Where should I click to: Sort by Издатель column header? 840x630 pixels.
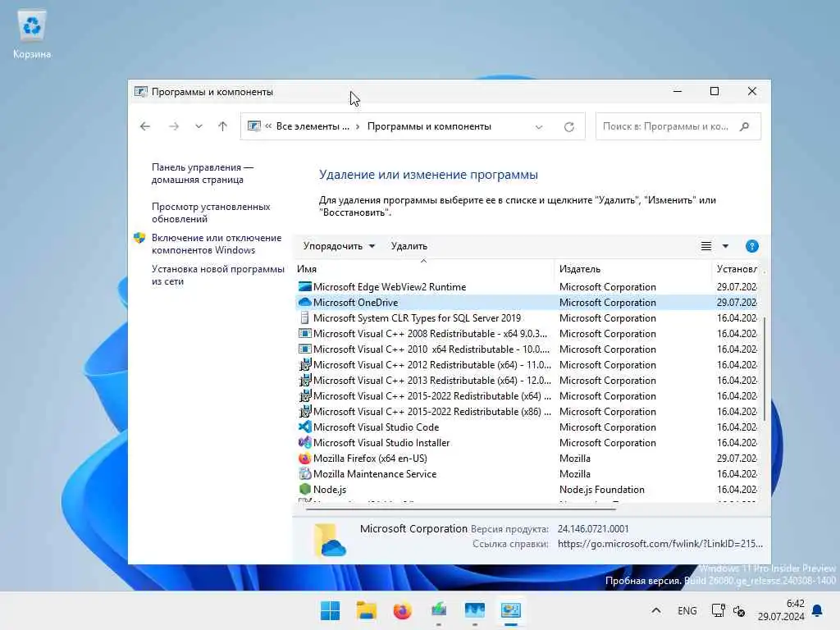coord(580,269)
